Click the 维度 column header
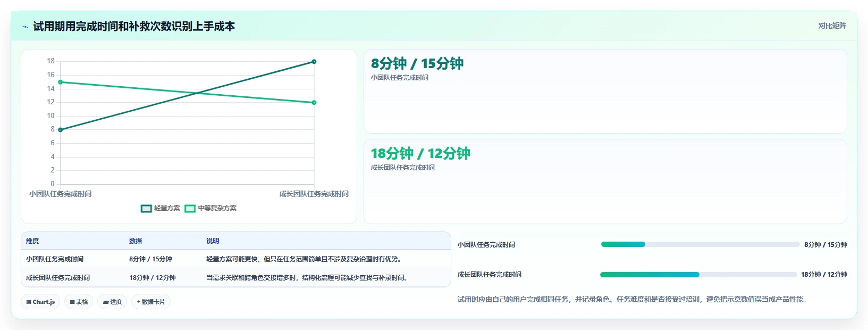The image size is (868, 330). [x=32, y=241]
